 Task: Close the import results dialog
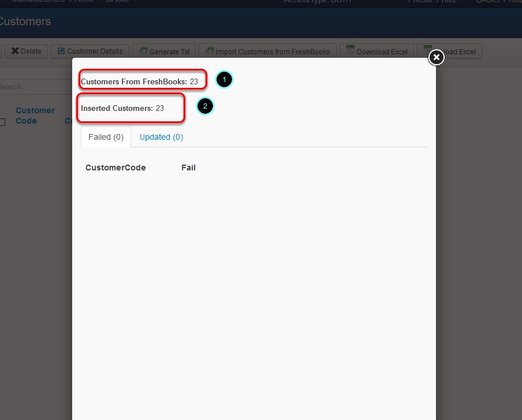pyautogui.click(x=436, y=57)
